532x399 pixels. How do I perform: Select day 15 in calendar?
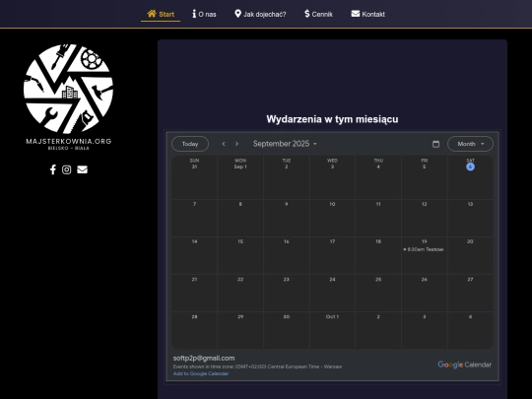pyautogui.click(x=240, y=241)
